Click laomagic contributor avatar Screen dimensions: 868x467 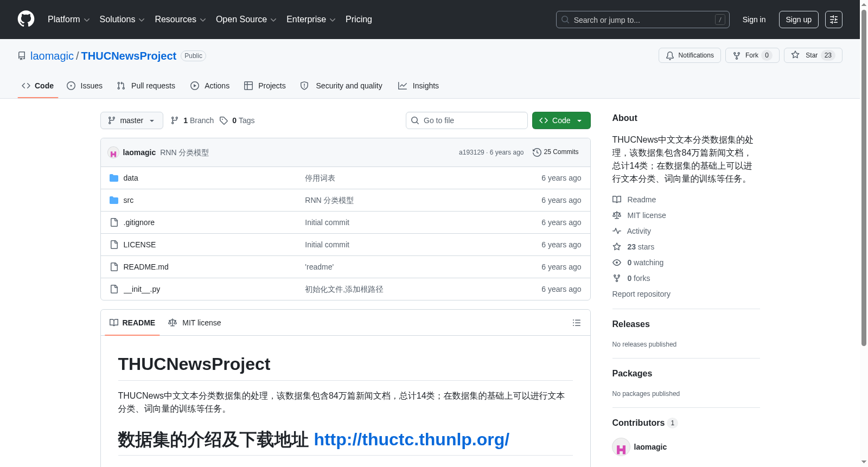pos(621,447)
